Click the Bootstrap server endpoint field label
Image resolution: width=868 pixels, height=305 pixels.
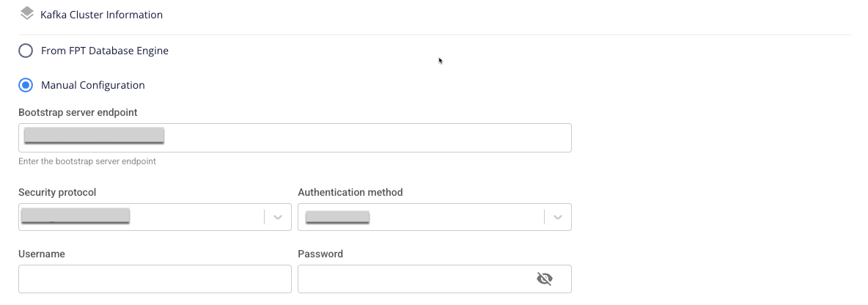(78, 112)
